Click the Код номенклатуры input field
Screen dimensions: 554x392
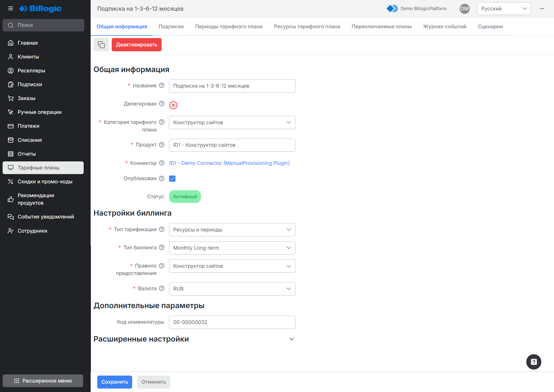[x=232, y=322]
